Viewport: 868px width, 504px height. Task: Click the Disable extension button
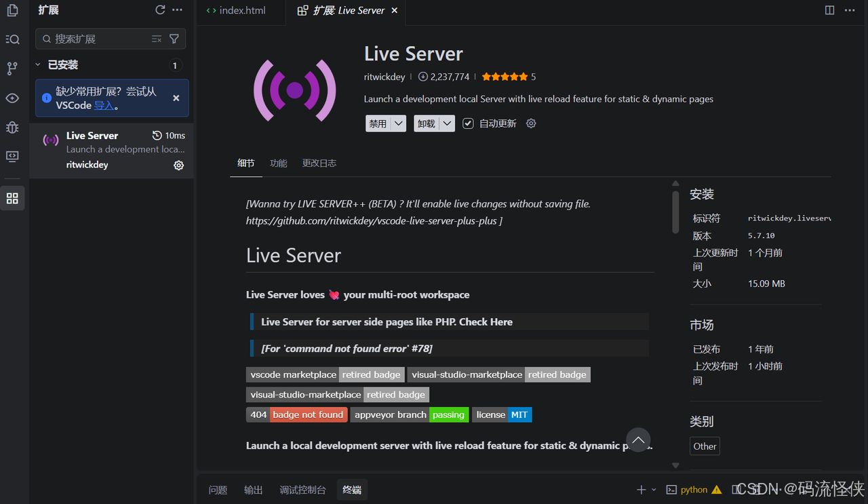378,123
